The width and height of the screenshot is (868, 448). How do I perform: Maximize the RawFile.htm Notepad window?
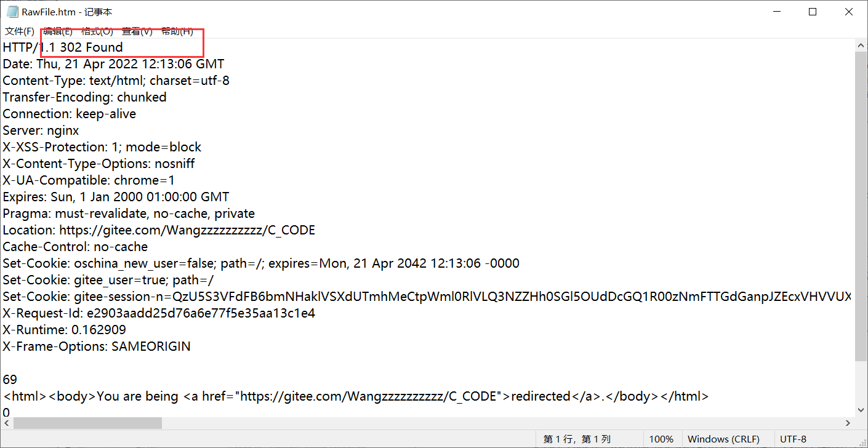pyautogui.click(x=813, y=12)
